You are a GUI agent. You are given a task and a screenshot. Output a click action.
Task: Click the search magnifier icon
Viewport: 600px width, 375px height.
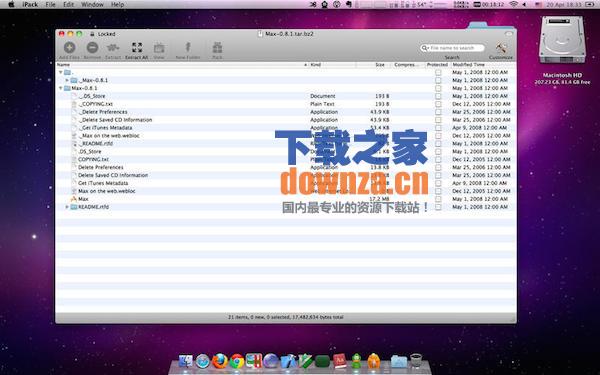click(425, 48)
